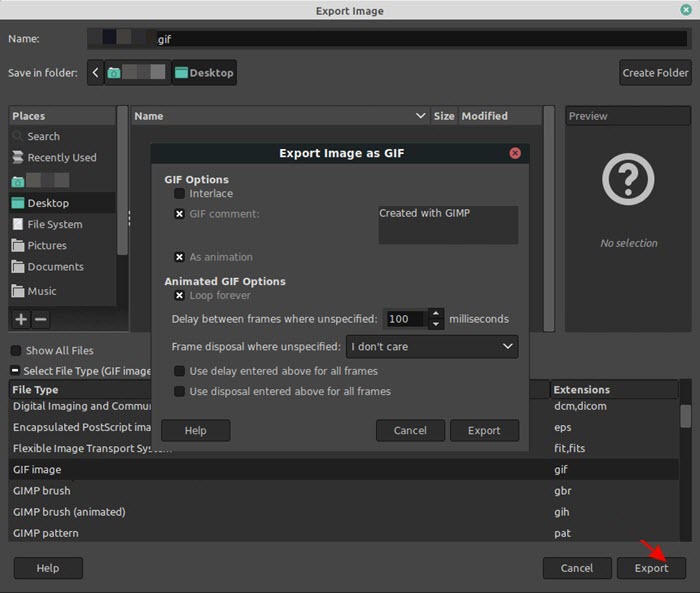The image size is (700, 593).
Task: Check Use delay entered above for all frames
Action: 179,371
